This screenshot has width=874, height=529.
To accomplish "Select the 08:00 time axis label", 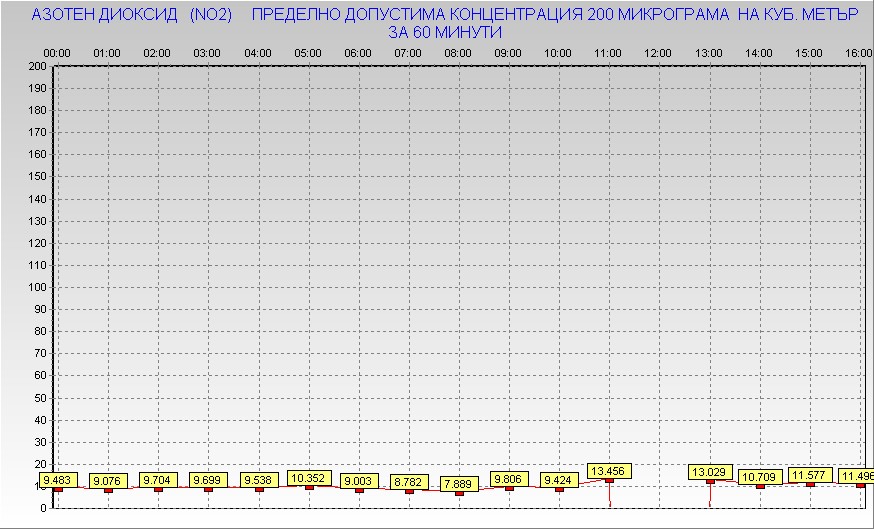I will point(458,52).
